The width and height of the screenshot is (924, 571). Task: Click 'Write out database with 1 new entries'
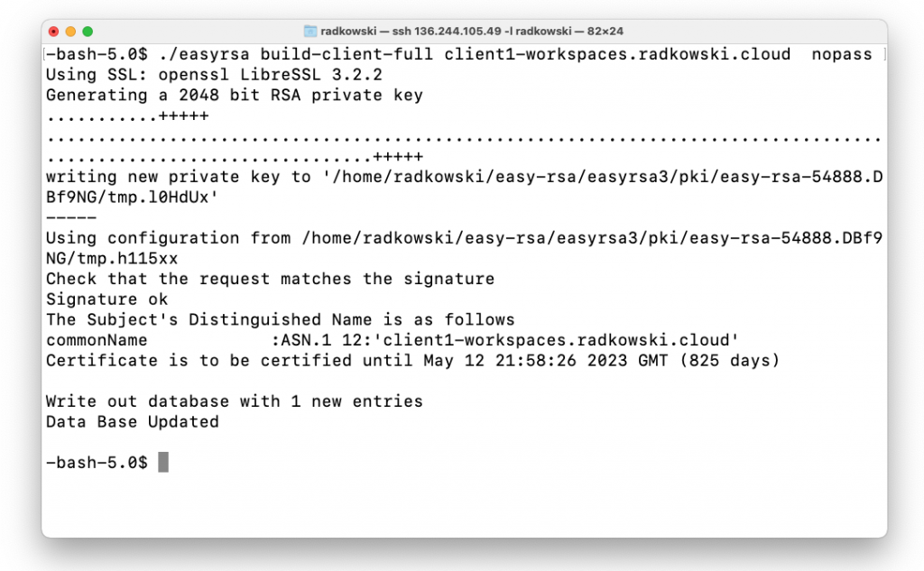coord(235,401)
